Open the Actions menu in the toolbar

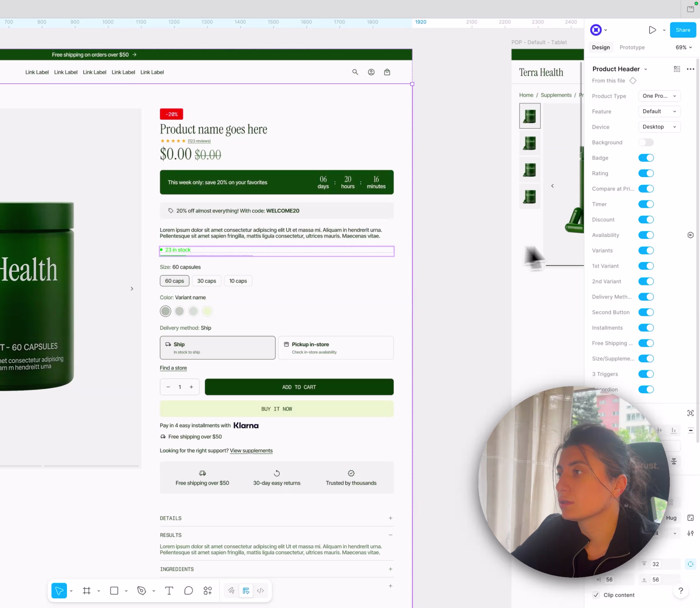coord(208,590)
